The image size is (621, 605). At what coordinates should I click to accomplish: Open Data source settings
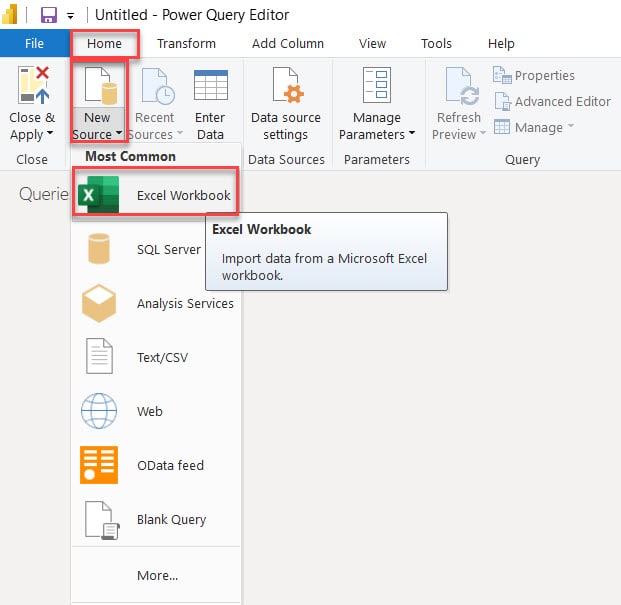coord(286,104)
